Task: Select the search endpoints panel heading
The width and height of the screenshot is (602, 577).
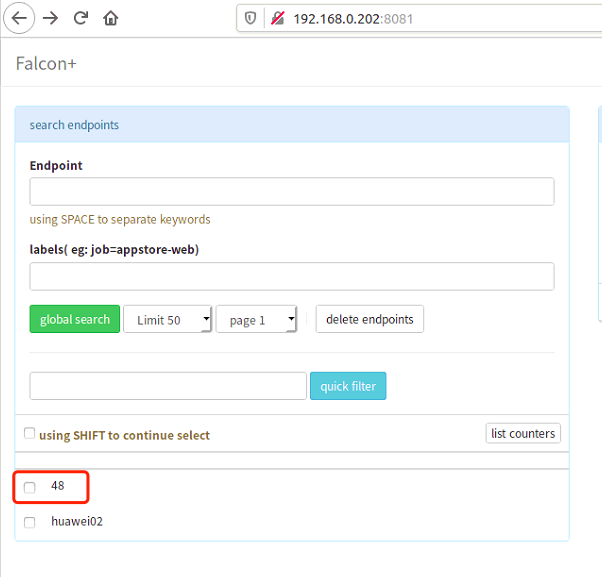Action: (74, 125)
